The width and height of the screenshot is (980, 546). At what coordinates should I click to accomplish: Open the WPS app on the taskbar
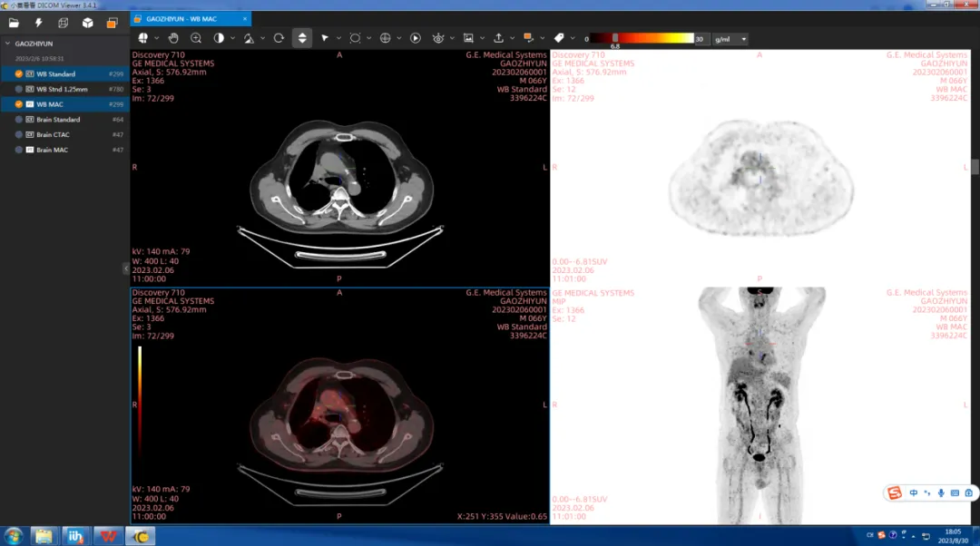108,536
